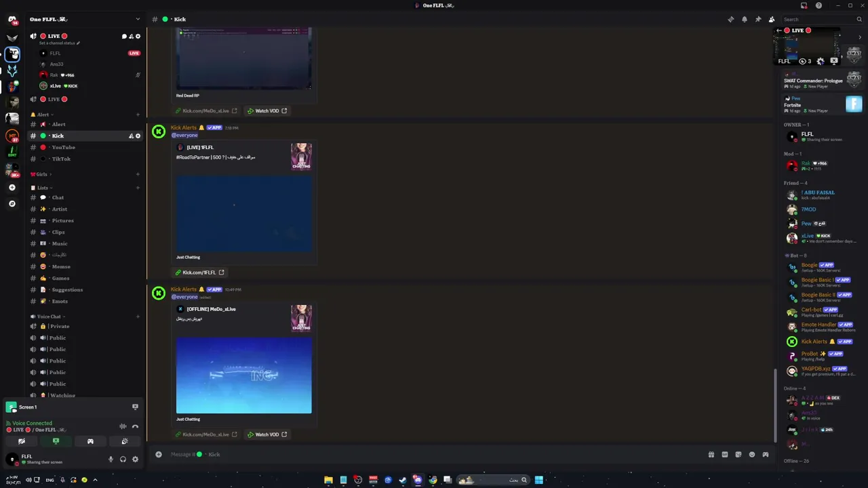Open Kick channel settings gear

coord(138,136)
